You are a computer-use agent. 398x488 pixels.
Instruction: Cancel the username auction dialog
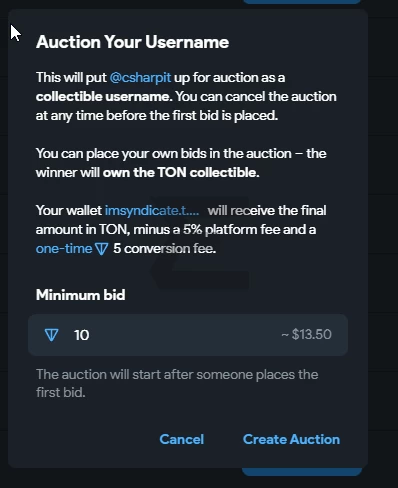coord(182,439)
